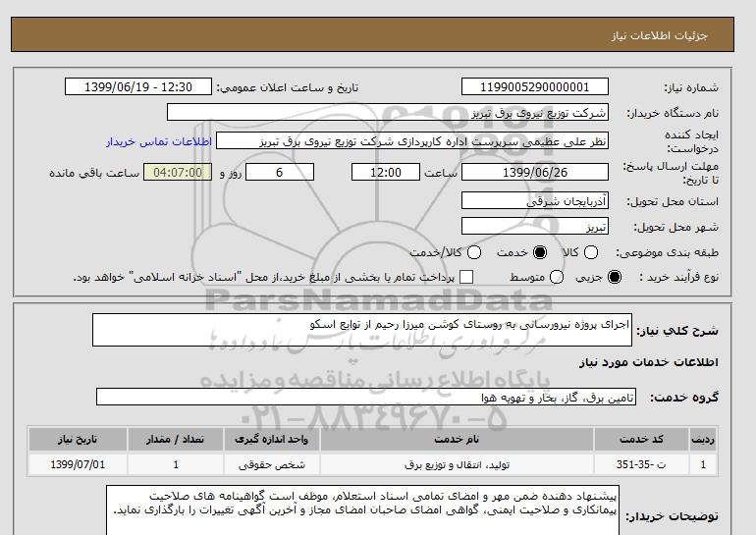Click the service code cell ت -35-351
756x535 pixels.
pos(641,464)
